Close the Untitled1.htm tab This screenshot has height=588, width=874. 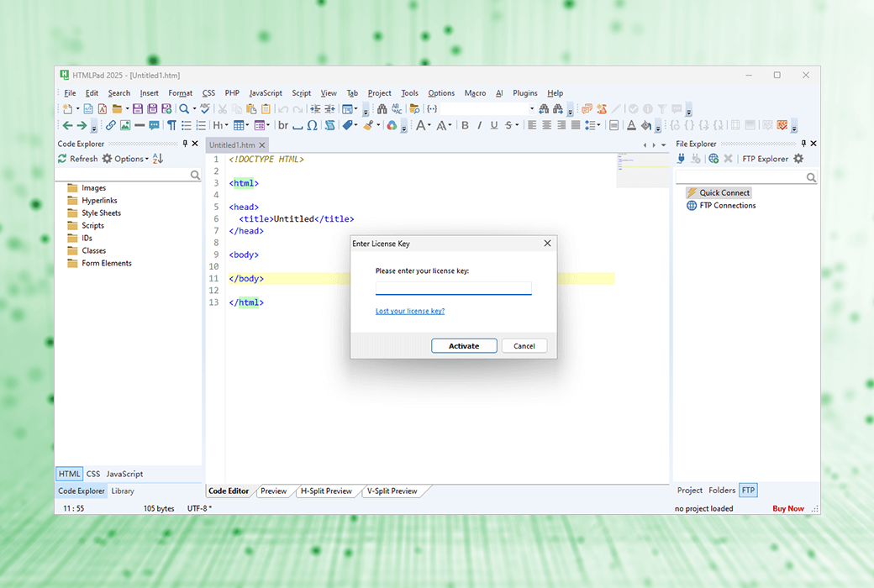[x=262, y=145]
